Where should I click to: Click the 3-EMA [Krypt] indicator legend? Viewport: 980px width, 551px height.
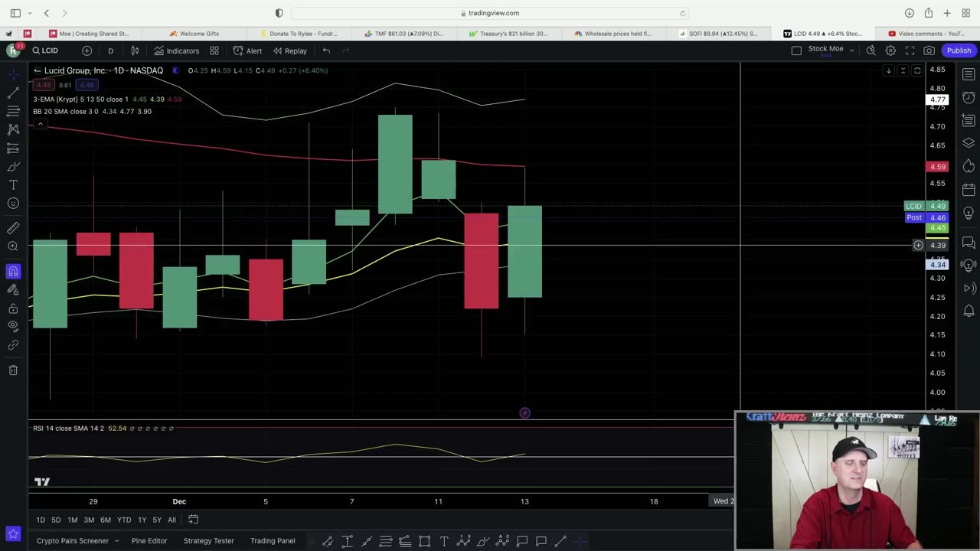coord(80,99)
